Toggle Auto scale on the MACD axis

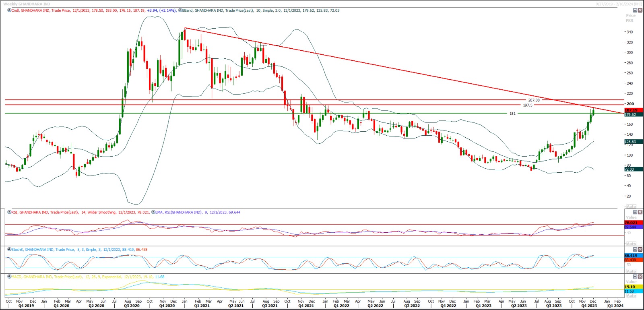click(x=632, y=296)
